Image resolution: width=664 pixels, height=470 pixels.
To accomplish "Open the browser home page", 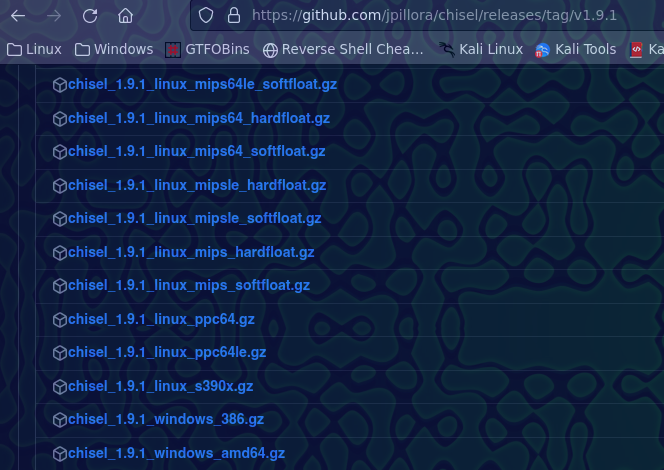I will (x=125, y=16).
